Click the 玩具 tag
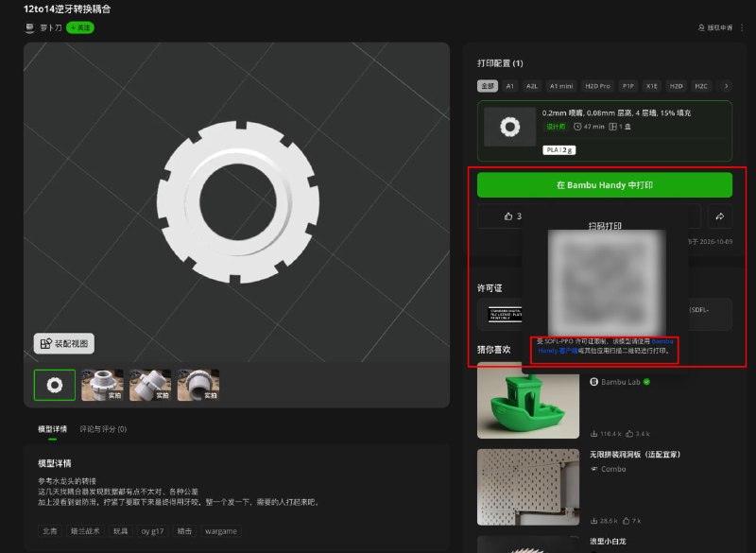The height and width of the screenshot is (553, 756). [121, 531]
